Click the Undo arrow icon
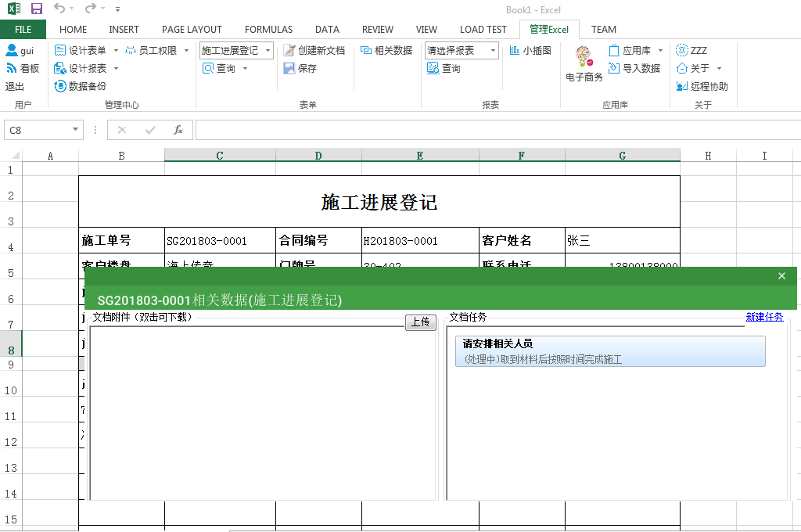This screenshot has height=532, width=801. pyautogui.click(x=59, y=8)
